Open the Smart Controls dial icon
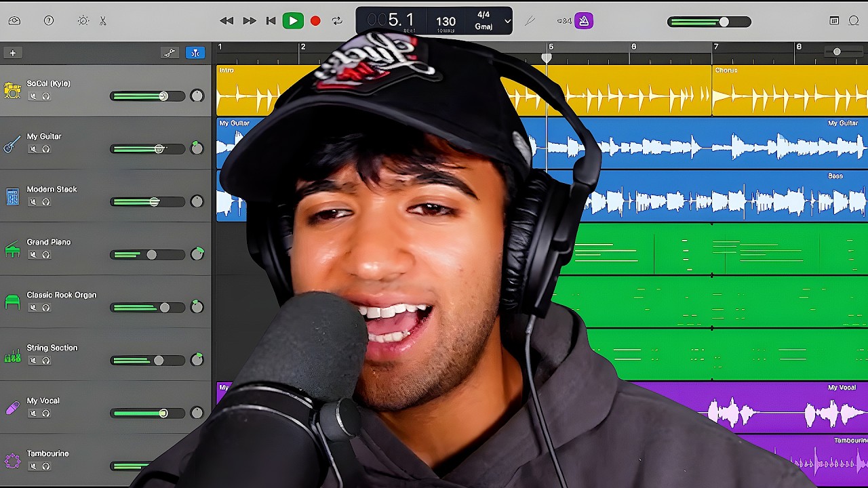This screenshot has width=868, height=488. click(83, 21)
